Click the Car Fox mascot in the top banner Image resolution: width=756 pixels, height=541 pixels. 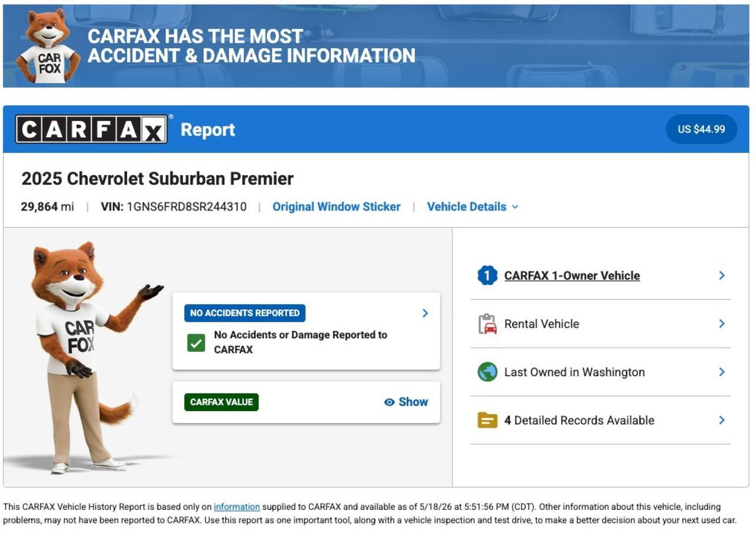point(48,46)
